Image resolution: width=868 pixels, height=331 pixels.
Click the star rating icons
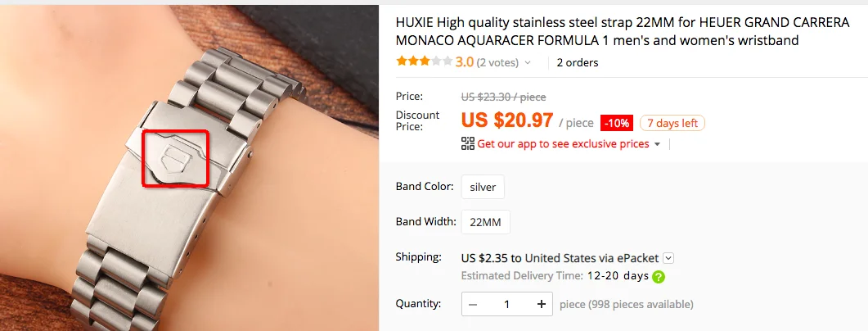point(424,62)
